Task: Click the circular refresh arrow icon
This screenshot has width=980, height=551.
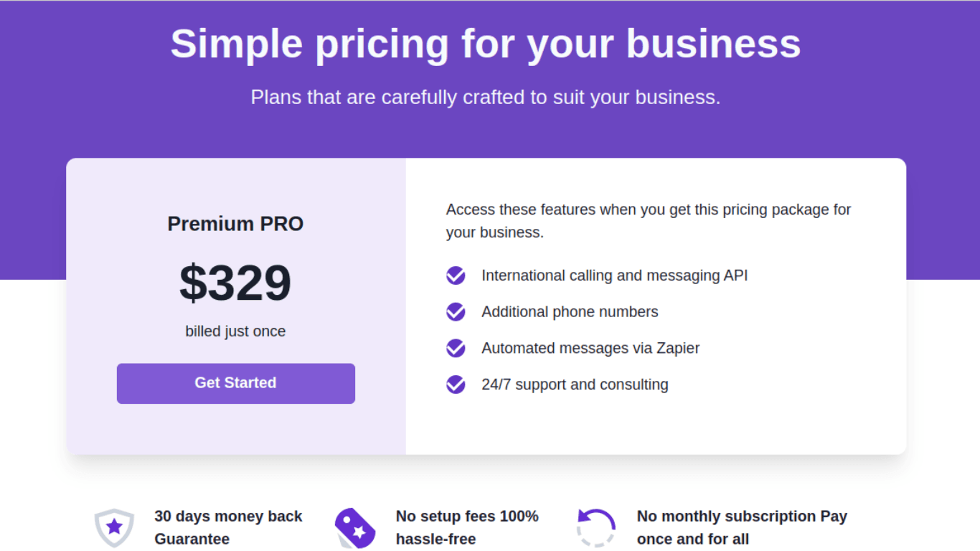Action: [596, 528]
